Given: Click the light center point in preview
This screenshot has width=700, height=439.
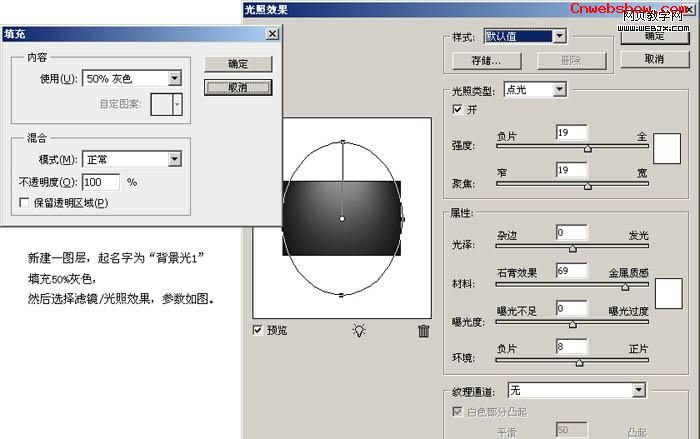Looking at the screenshot, I should tap(342, 219).
